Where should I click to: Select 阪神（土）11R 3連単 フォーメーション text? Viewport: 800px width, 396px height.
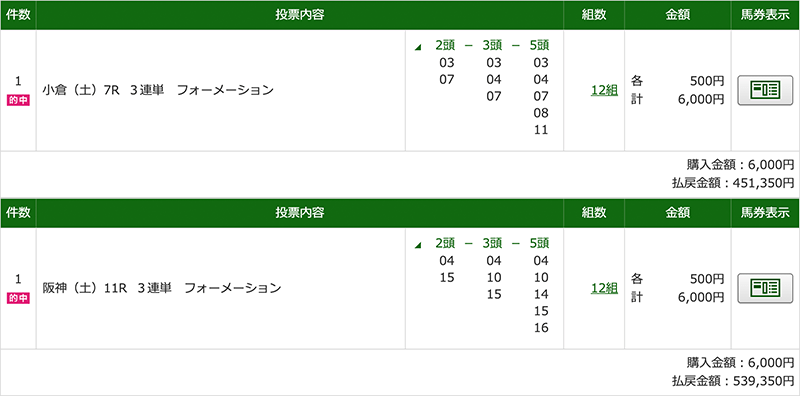(x=162, y=289)
